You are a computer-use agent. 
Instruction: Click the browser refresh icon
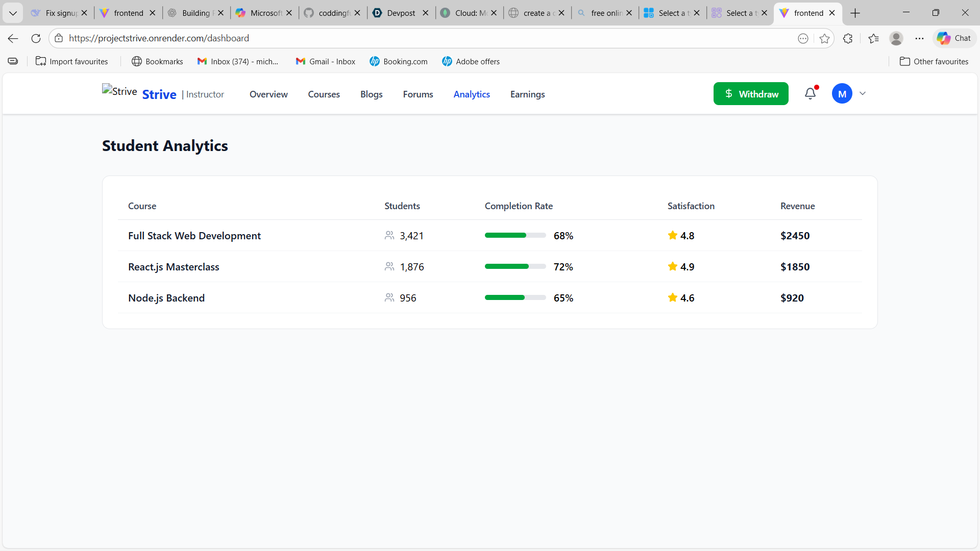36,38
